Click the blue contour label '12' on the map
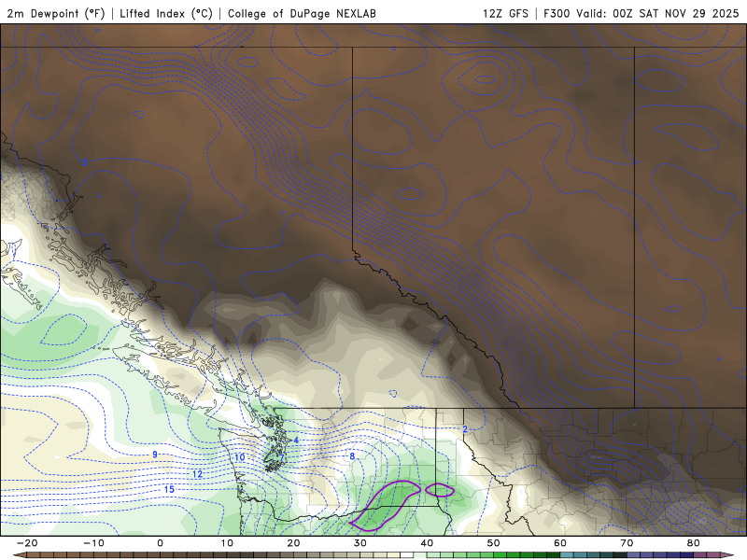This screenshot has width=747, height=560. (197, 474)
